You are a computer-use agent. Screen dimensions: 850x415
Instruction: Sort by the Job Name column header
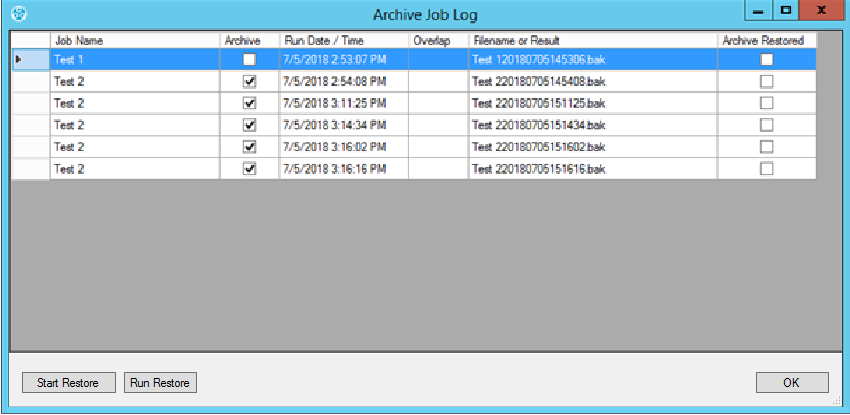(x=134, y=41)
